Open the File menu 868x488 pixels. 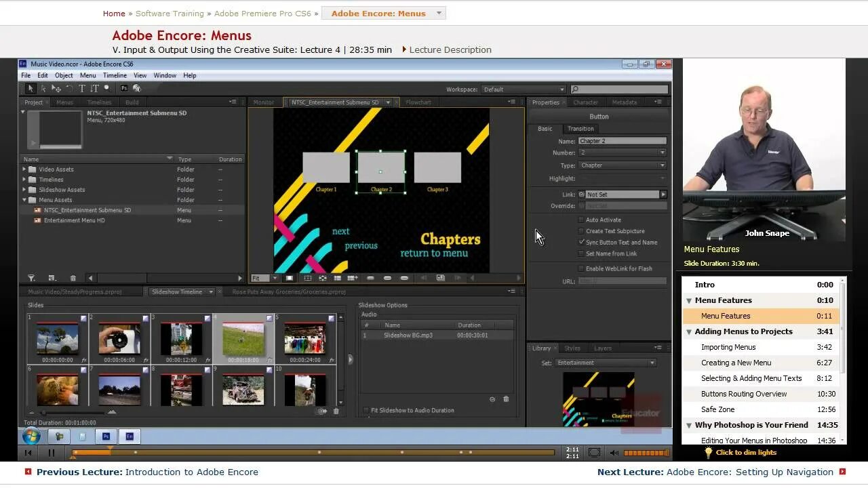coord(26,75)
